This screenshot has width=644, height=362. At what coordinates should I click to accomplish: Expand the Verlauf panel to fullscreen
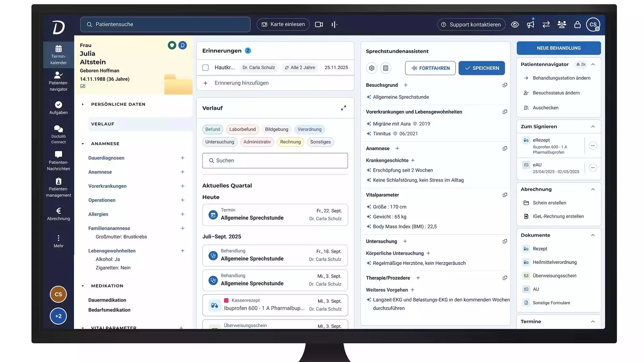pyautogui.click(x=343, y=108)
